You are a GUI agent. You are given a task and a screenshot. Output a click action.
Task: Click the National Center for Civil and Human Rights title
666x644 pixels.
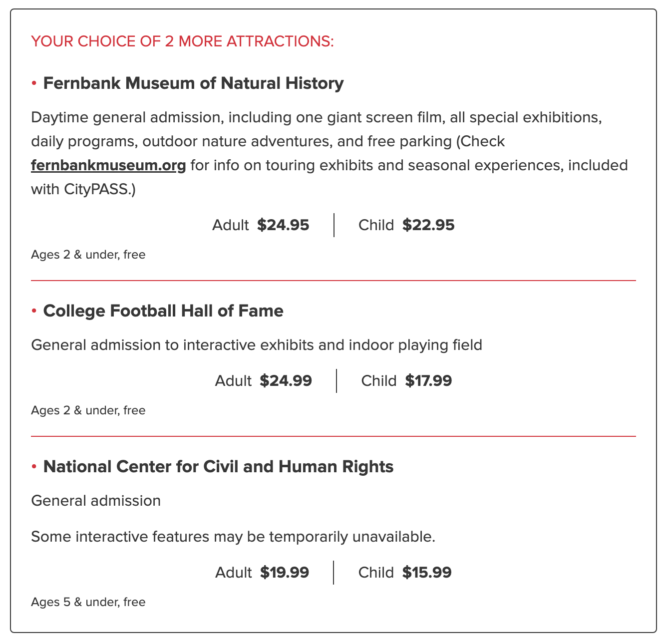tap(218, 467)
